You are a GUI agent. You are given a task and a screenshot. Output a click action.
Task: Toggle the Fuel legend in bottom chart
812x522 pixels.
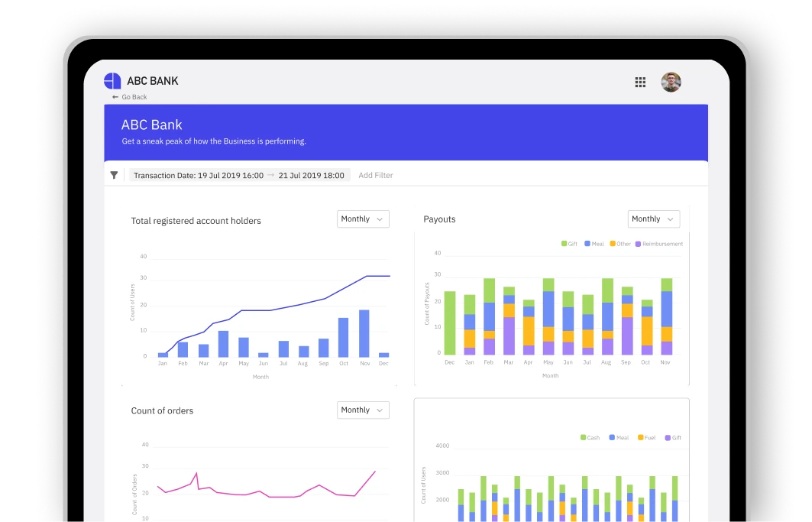point(646,437)
